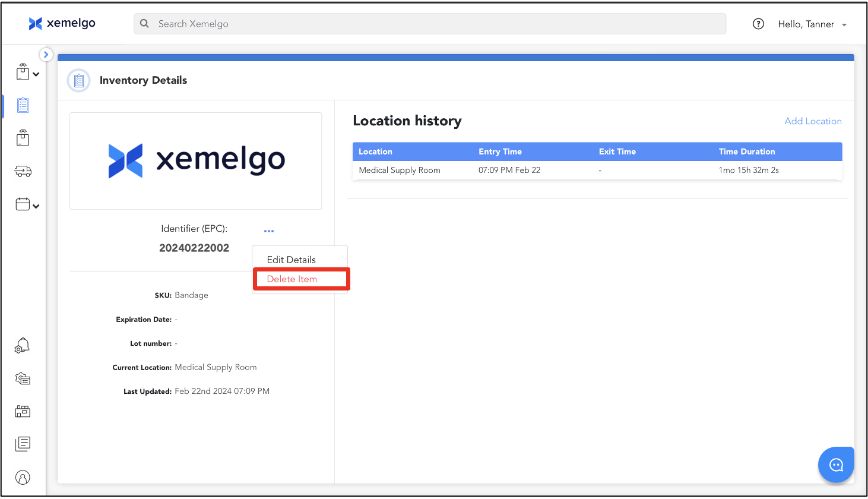
Task: Expand the chevron beside the top package icon
Action: point(36,74)
